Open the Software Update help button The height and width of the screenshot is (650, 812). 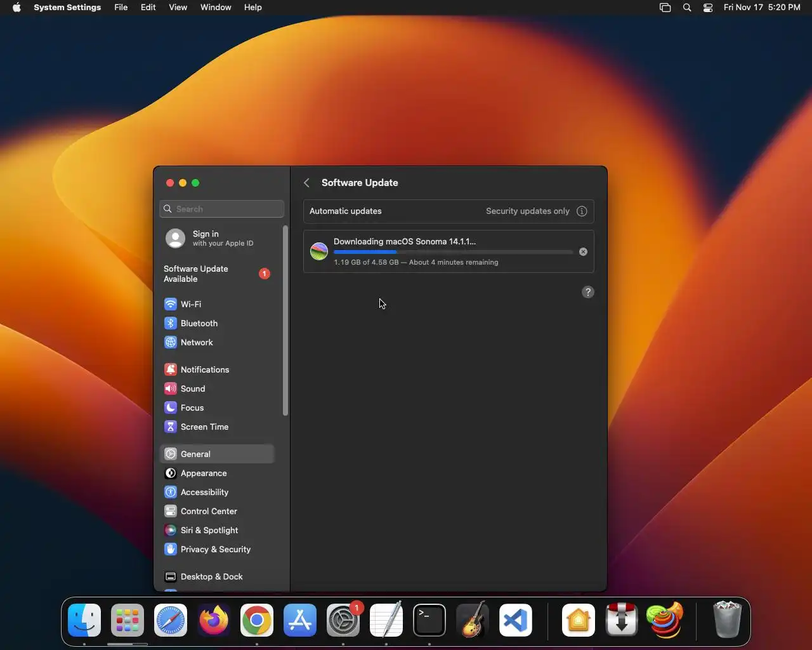[x=588, y=292]
